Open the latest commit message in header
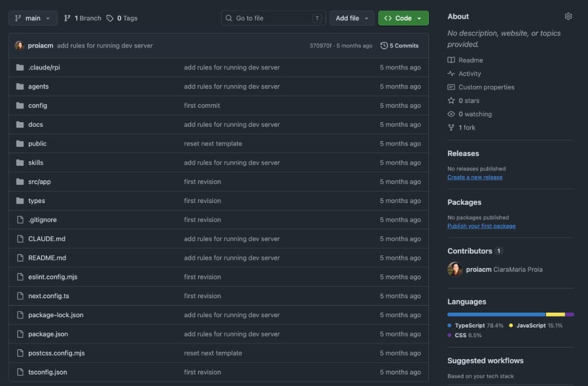Image resolution: width=588 pixels, height=386 pixels. coord(105,45)
